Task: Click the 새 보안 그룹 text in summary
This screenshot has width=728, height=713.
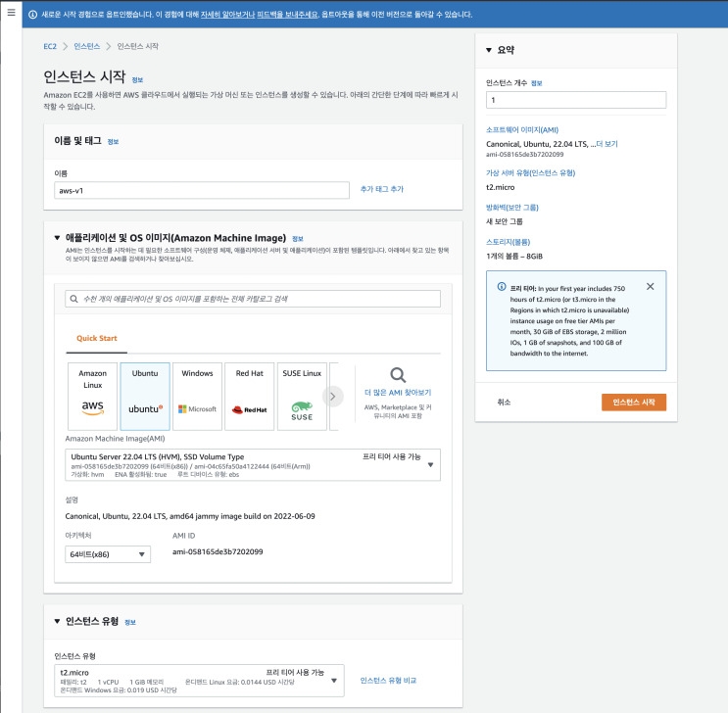Action: [505, 221]
